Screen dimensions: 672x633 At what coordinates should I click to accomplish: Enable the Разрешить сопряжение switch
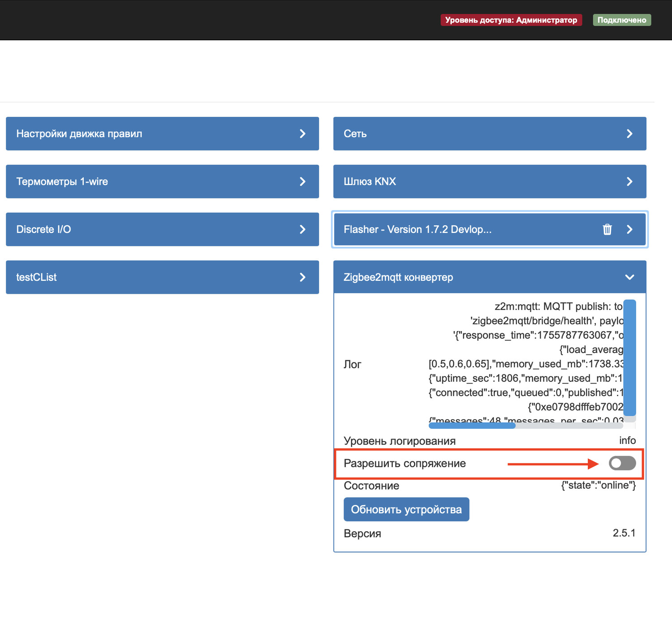[622, 463]
